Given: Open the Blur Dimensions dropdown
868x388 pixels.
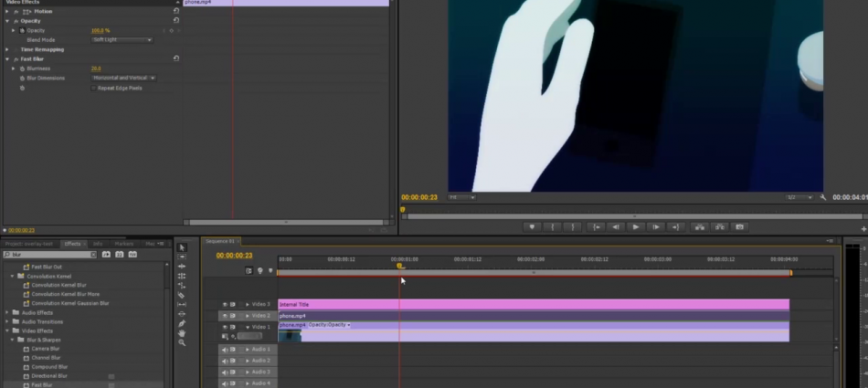Looking at the screenshot, I should pyautogui.click(x=123, y=78).
